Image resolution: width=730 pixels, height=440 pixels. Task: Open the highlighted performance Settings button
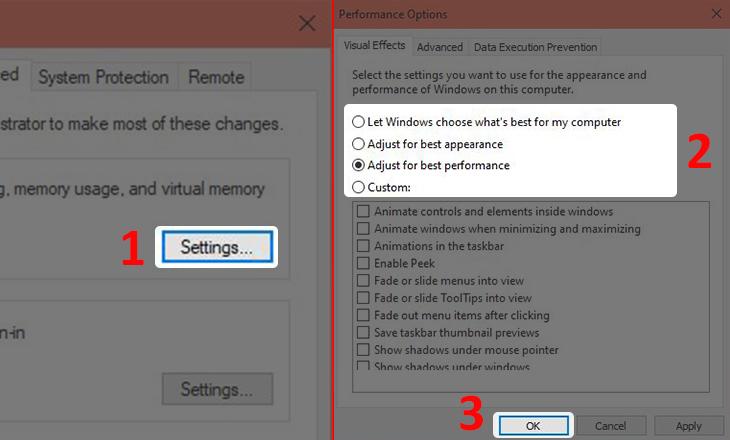(x=217, y=247)
